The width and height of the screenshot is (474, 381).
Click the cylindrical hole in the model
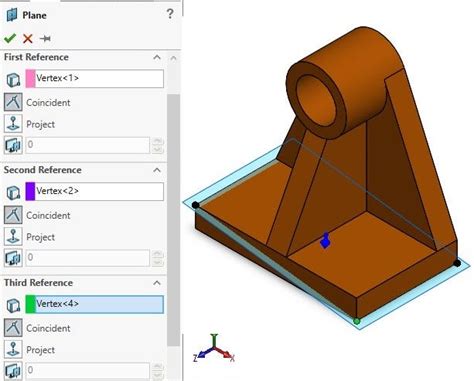point(316,101)
